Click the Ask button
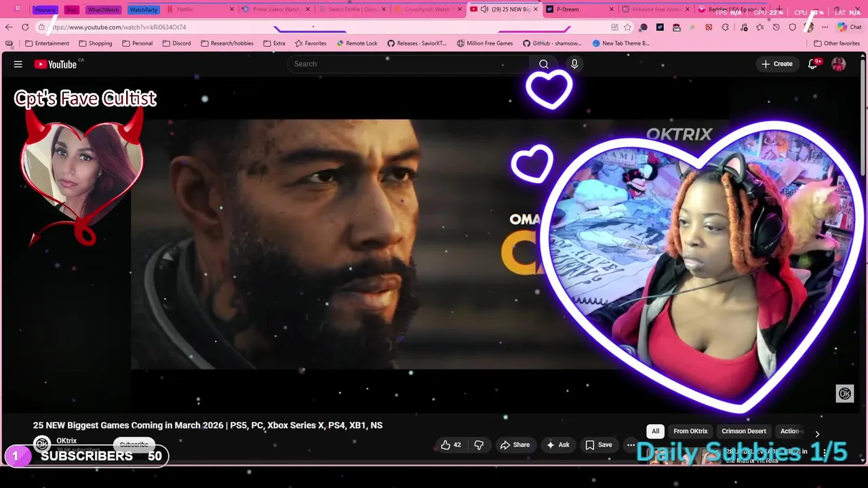 pyautogui.click(x=559, y=445)
